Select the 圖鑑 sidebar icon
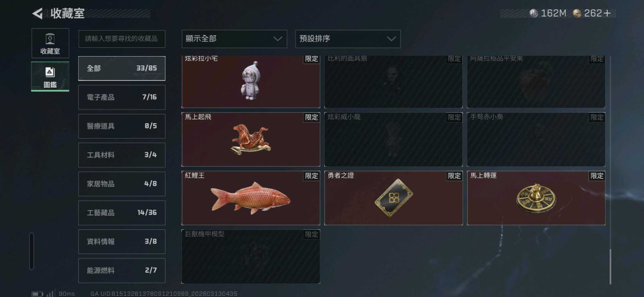 (50, 76)
